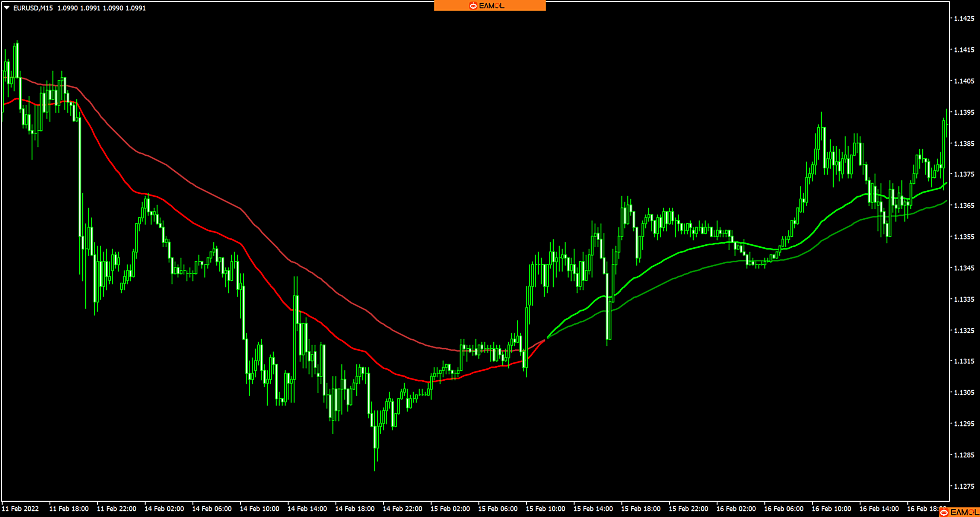Click the 15 Feb 18:00 time label
The image size is (980, 517).
641,509
